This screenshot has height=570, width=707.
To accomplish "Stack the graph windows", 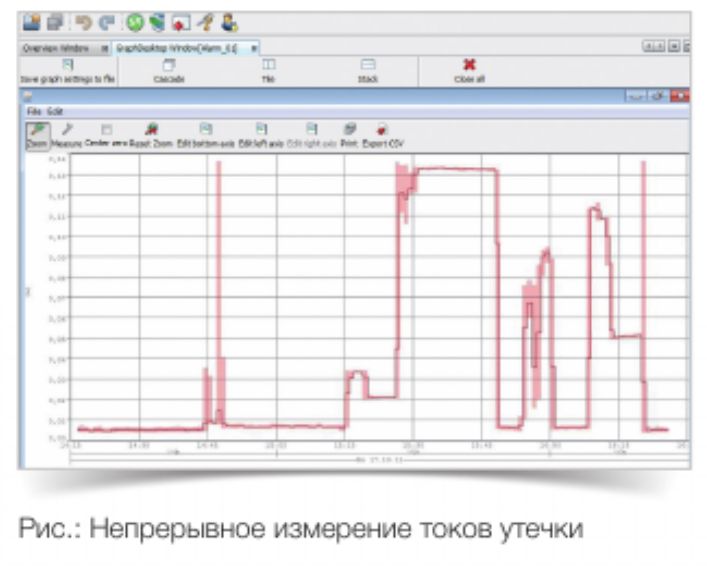I will coord(368,70).
